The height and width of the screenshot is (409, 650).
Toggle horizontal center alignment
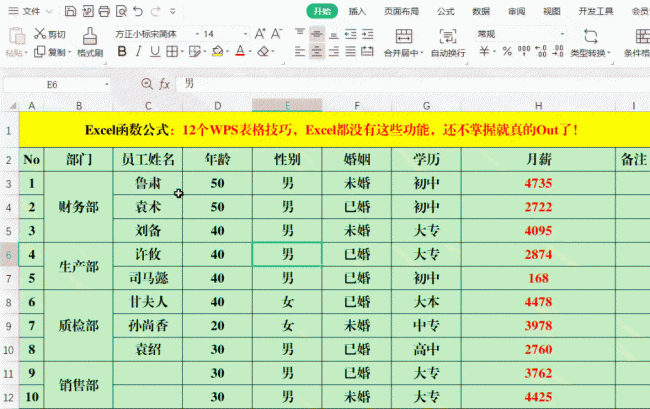317,51
